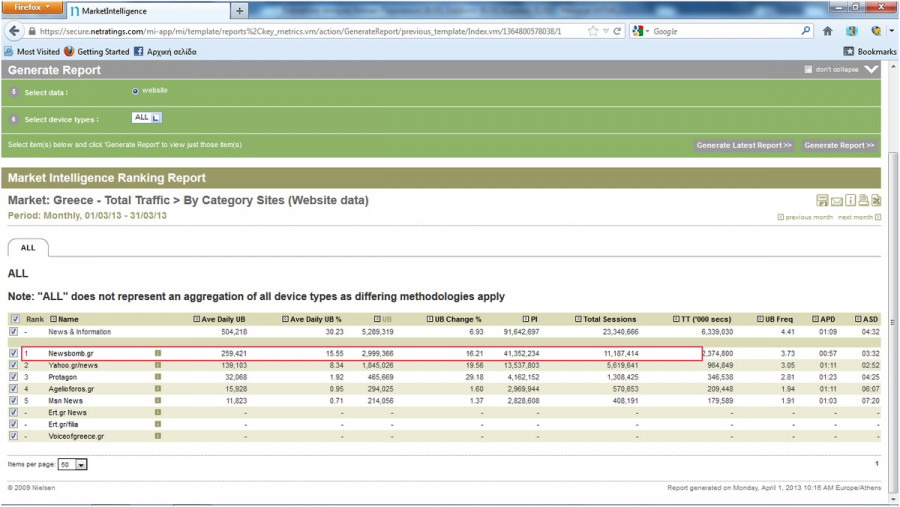This screenshot has width=900, height=507.
Task: Uncheck the Yahoo.gr/news row checkbox
Action: (x=13, y=366)
